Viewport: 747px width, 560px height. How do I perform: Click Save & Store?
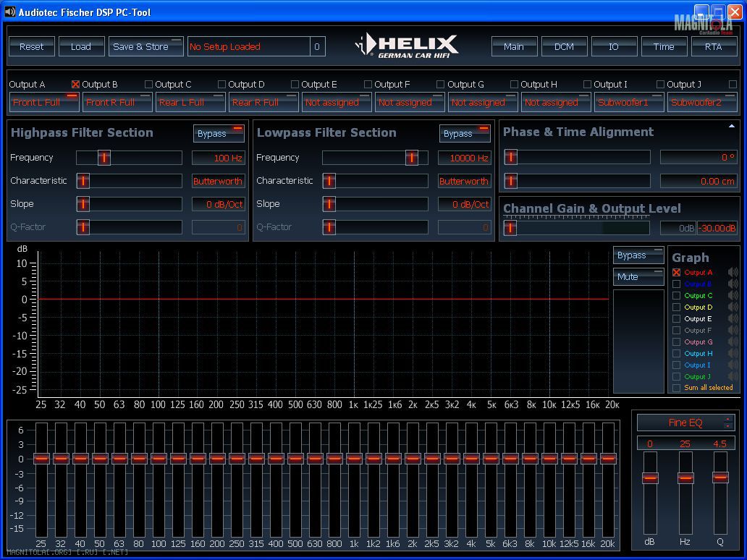(x=145, y=46)
